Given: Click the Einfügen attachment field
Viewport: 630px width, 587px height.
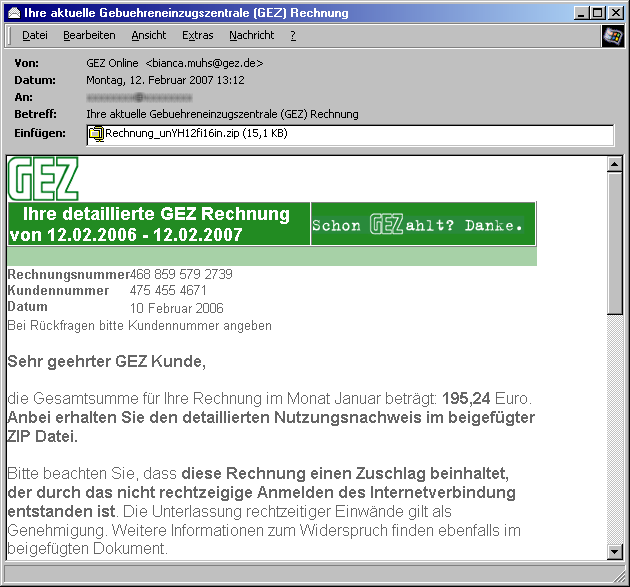Looking at the screenshot, I should click(350, 135).
